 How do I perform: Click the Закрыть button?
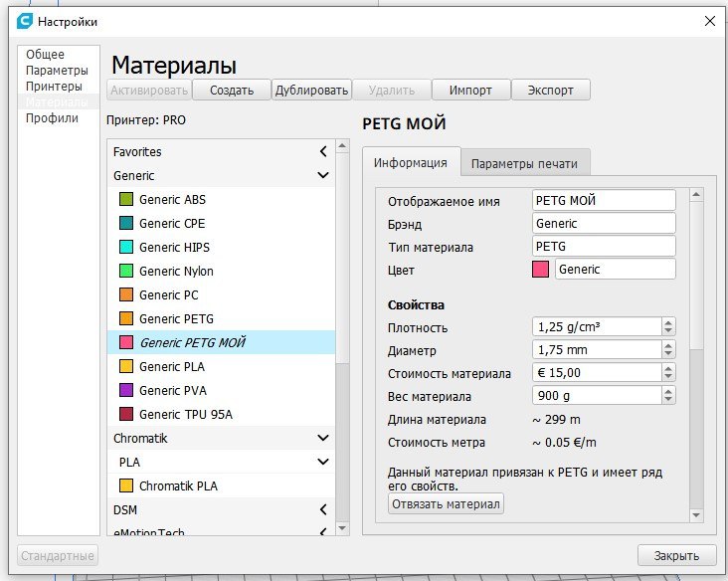677,555
